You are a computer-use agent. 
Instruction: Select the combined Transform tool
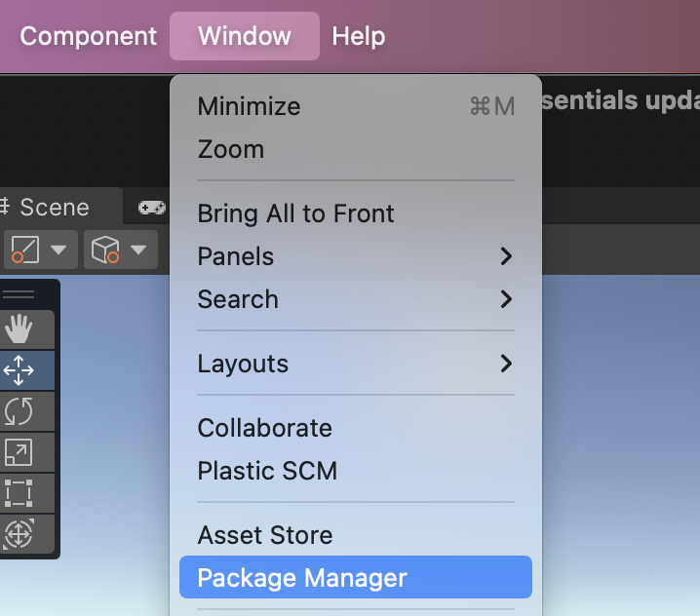19,534
